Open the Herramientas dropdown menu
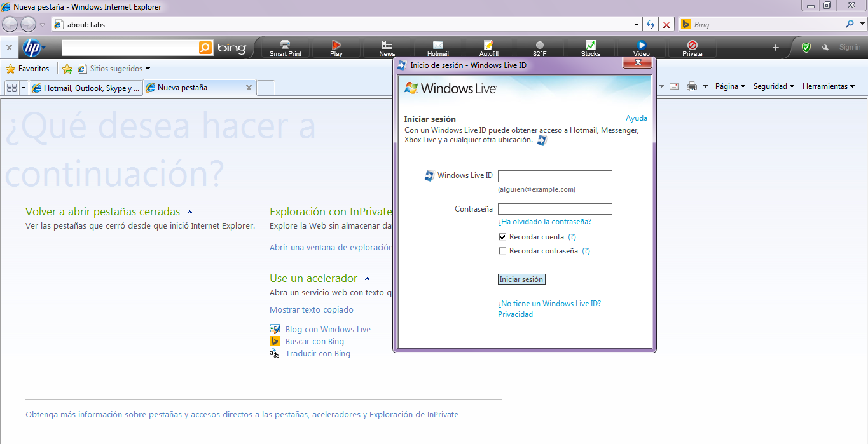Viewport: 868px width, 444px height. (x=828, y=86)
